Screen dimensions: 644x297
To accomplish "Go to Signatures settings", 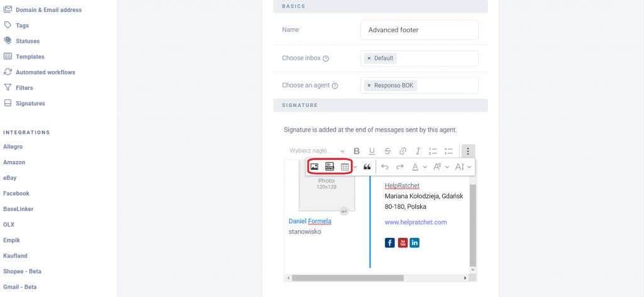I will pos(30,103).
